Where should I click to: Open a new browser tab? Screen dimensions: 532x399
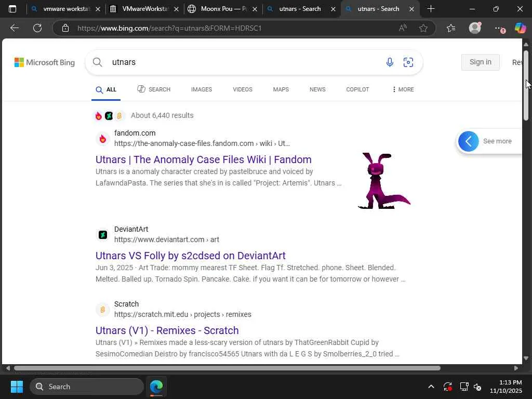pyautogui.click(x=431, y=9)
